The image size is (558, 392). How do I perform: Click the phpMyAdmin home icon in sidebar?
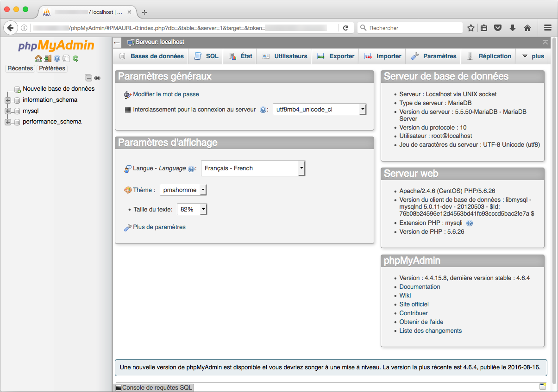coord(38,58)
